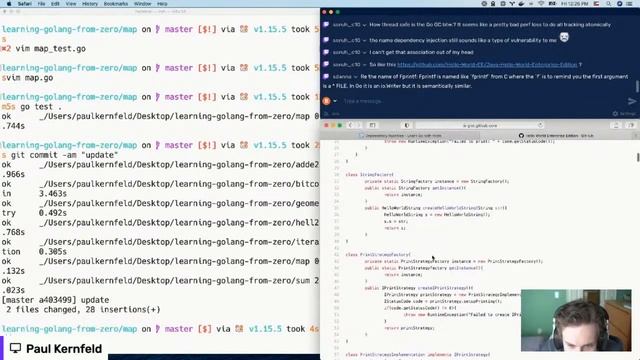Open the Edit menu

[x=55, y=4]
